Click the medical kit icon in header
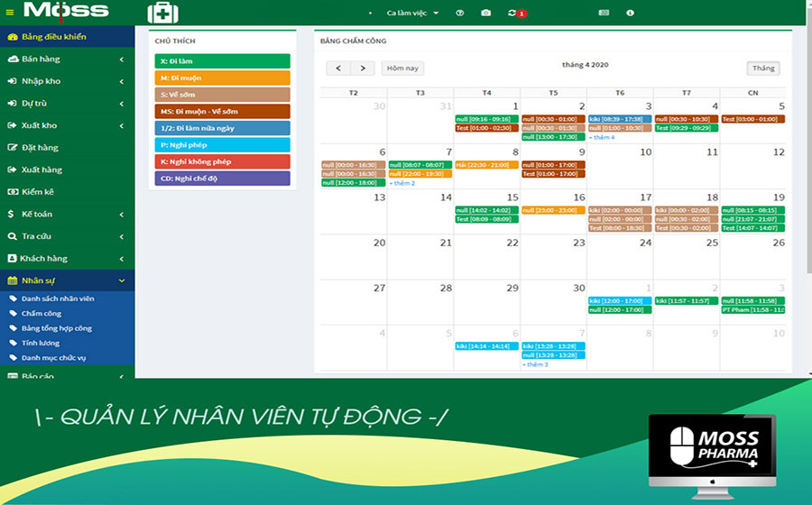The width and height of the screenshot is (812, 505). tap(163, 13)
